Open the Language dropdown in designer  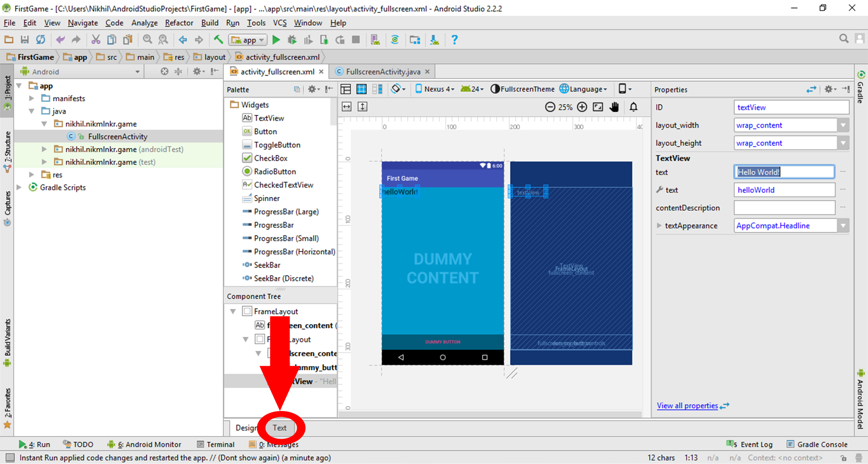pyautogui.click(x=583, y=89)
